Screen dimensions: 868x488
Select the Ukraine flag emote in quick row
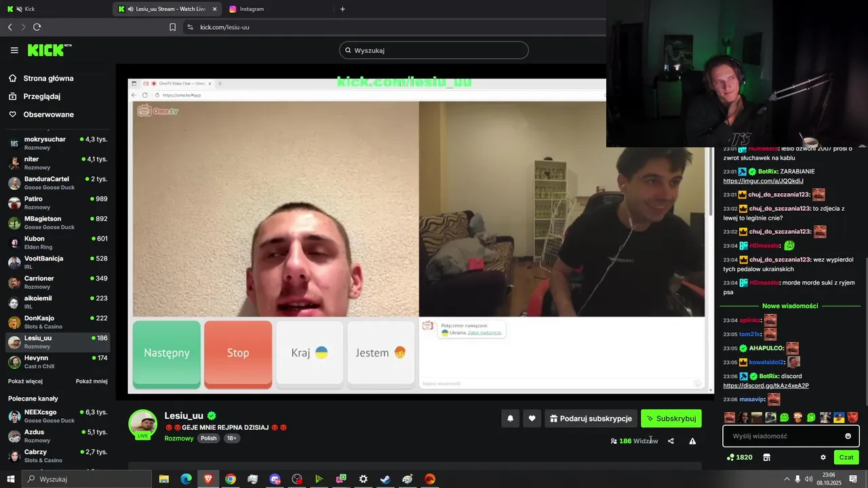tap(839, 418)
